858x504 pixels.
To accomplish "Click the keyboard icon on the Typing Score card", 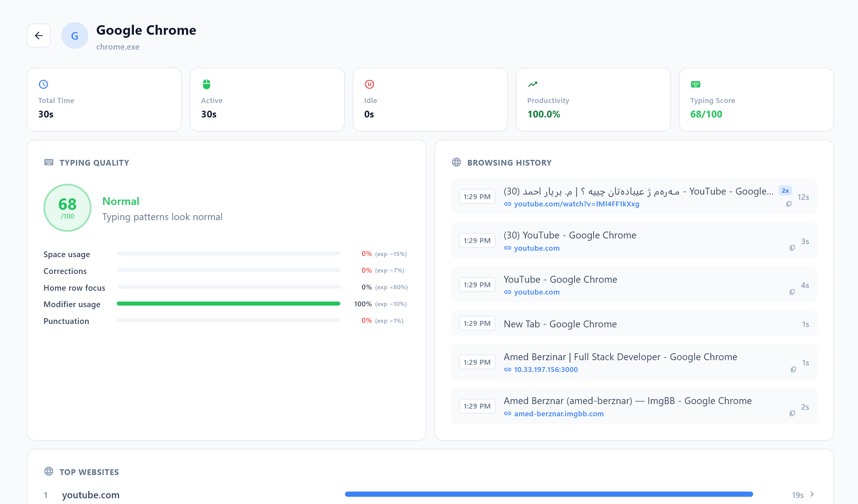I will coord(695,84).
